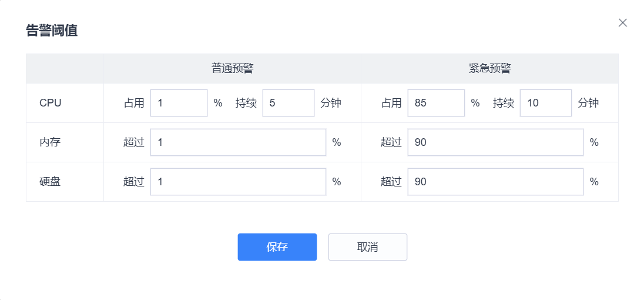
Task: Click 内存 紧急预警 超过 field with 90
Action: 495,142
